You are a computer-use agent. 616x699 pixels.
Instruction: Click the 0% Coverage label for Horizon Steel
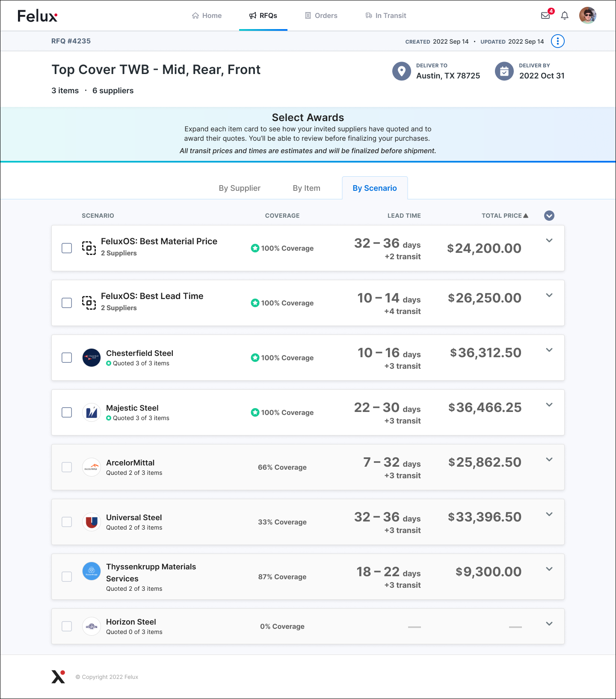tap(282, 626)
